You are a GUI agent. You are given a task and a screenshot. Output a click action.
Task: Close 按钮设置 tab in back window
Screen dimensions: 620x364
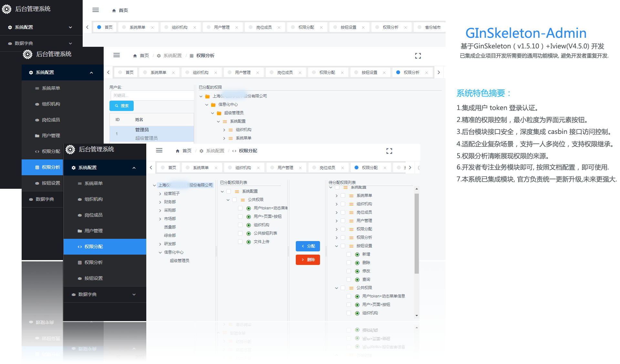pyautogui.click(x=363, y=27)
